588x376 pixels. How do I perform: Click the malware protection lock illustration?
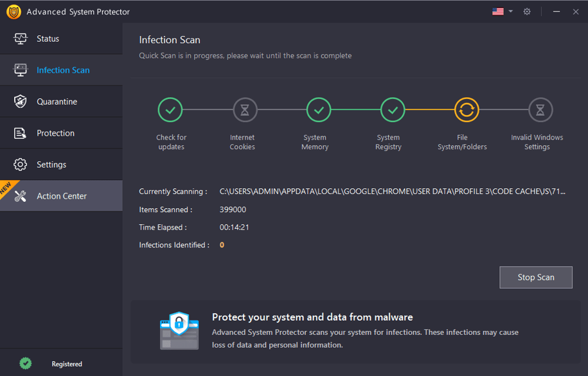pyautogui.click(x=179, y=330)
